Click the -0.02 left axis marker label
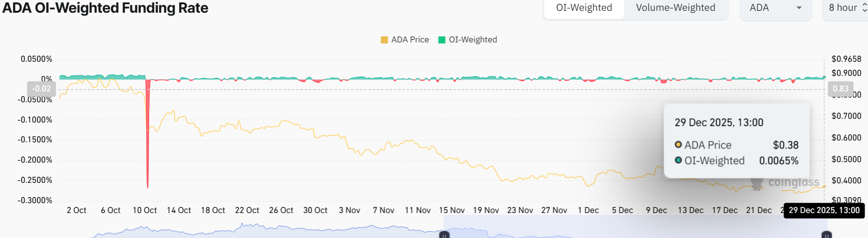 coord(42,89)
